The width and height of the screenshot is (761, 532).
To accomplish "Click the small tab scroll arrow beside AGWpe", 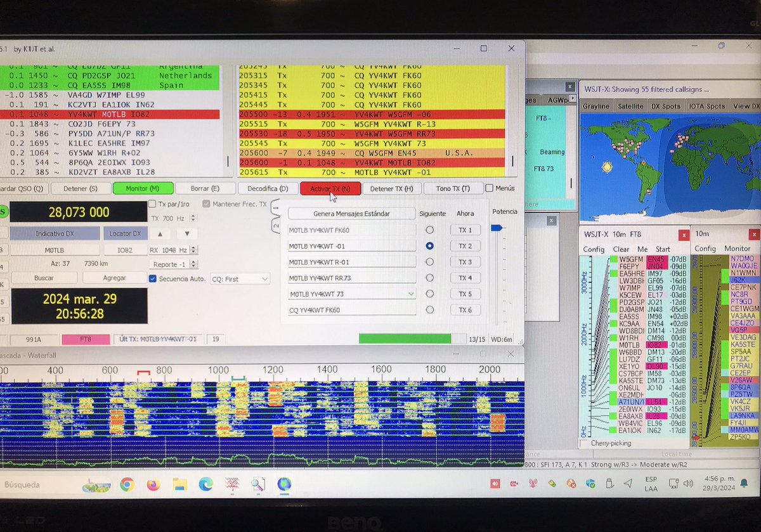I will [572, 100].
